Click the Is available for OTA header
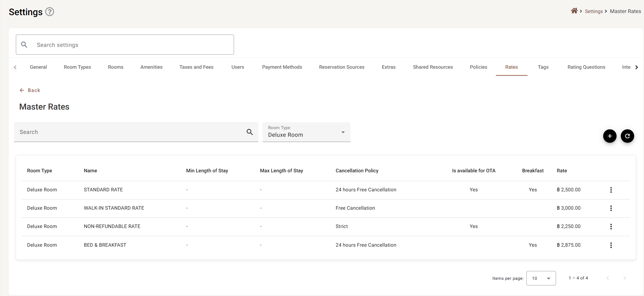The width and height of the screenshot is (644, 296). (474, 171)
